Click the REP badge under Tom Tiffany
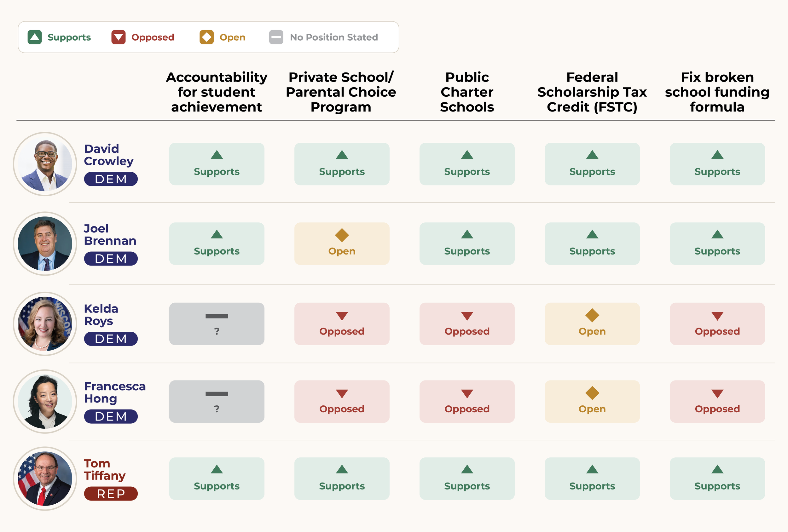This screenshot has width=788, height=532. [111, 493]
